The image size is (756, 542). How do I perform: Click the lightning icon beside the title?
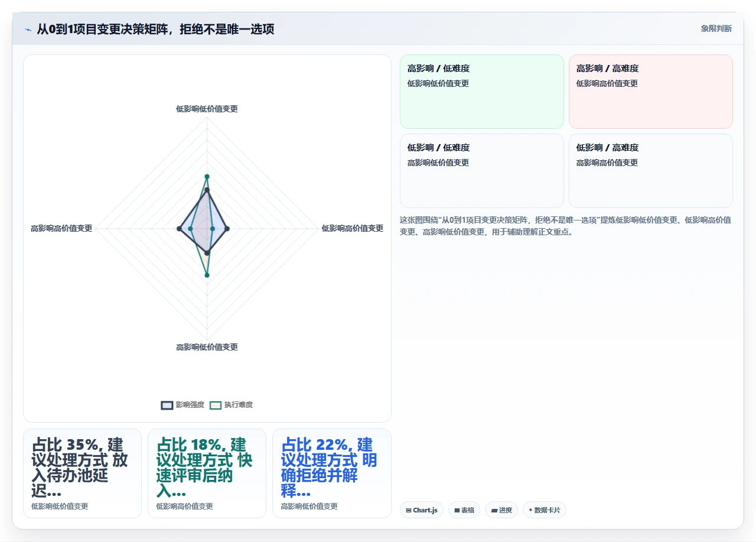click(28, 29)
